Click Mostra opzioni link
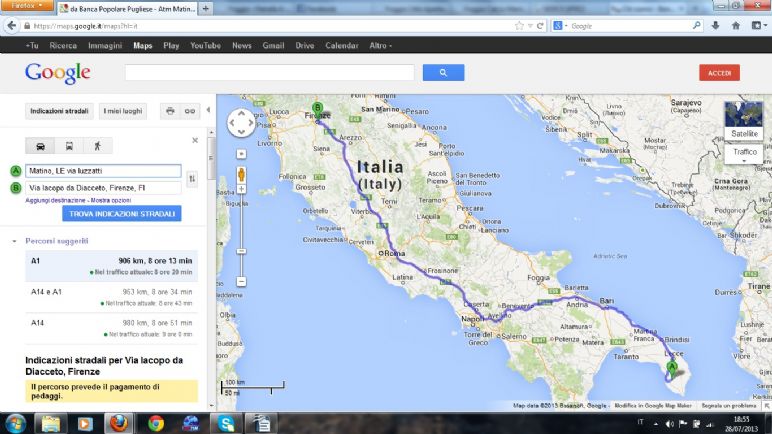 (111, 200)
